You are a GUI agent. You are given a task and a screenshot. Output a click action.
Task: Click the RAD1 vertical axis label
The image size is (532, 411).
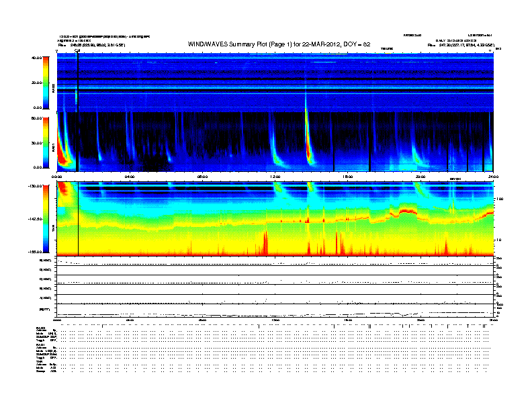click(x=53, y=147)
